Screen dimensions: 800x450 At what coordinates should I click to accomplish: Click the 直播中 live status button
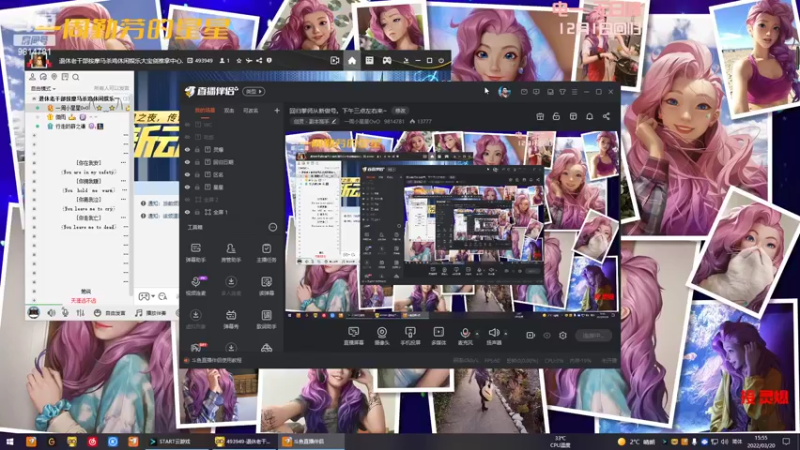coord(593,335)
